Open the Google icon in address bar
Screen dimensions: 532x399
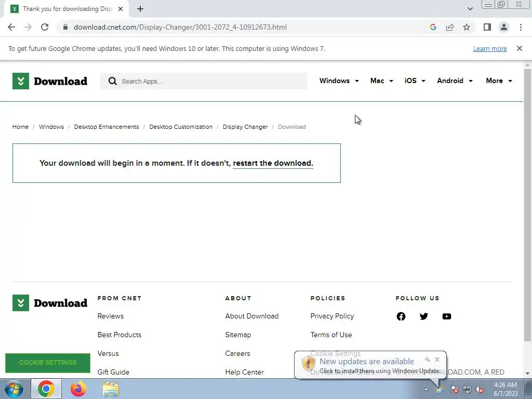[x=433, y=27]
